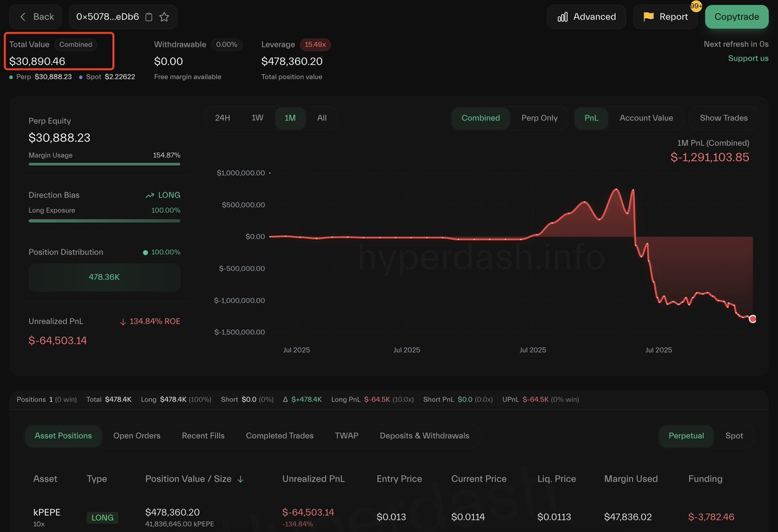
Task: Click the sort arrow next to Position Value / Size
Action: (241, 480)
